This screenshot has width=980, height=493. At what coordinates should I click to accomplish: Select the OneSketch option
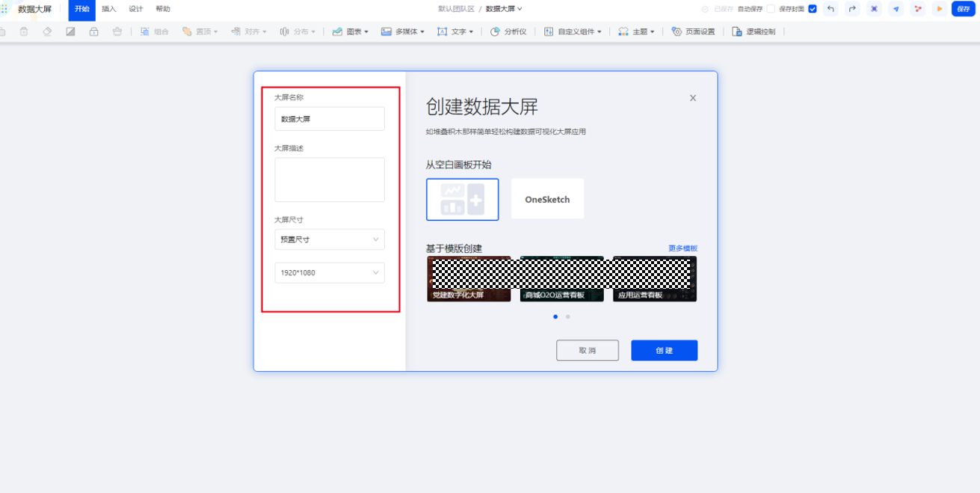pos(547,199)
